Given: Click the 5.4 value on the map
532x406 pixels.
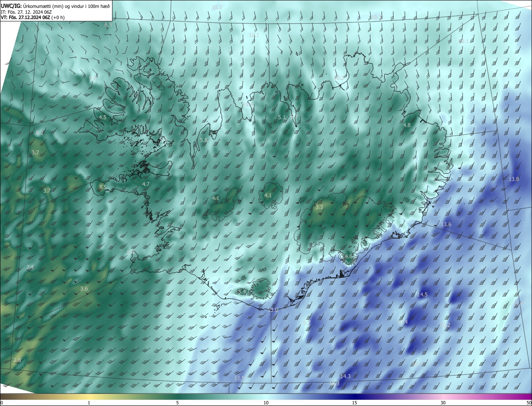Looking at the screenshot, I should click(x=242, y=292).
